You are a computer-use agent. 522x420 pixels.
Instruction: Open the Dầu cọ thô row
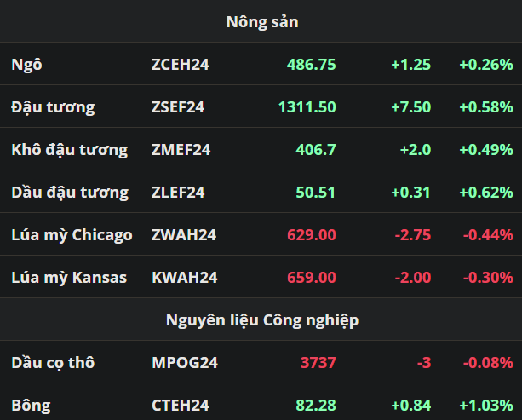pyautogui.click(x=53, y=363)
